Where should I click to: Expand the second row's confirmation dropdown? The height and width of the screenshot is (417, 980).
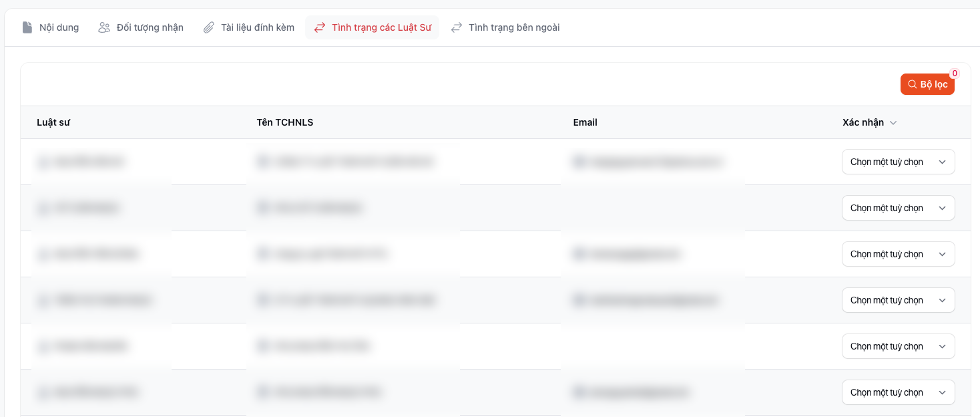pyautogui.click(x=898, y=208)
